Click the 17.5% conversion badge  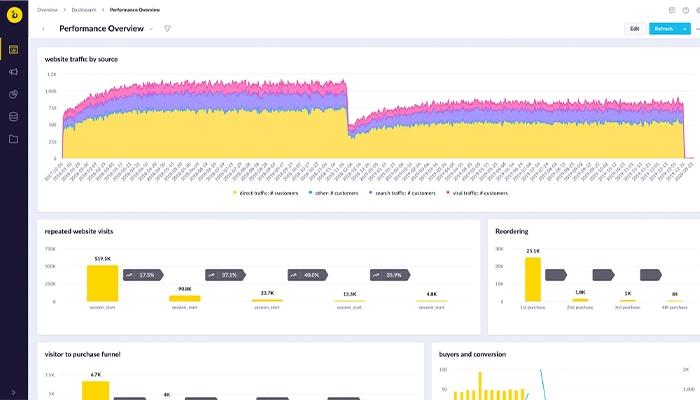pyautogui.click(x=143, y=275)
